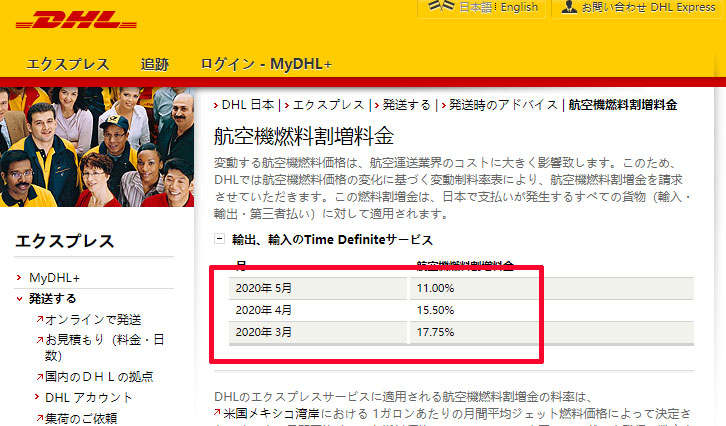Select the 11.00% surcharge value

click(435, 288)
